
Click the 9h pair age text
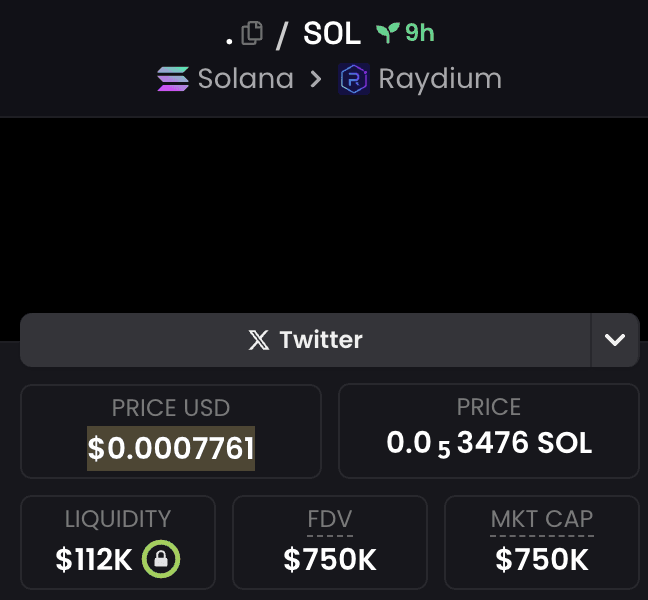click(x=419, y=33)
